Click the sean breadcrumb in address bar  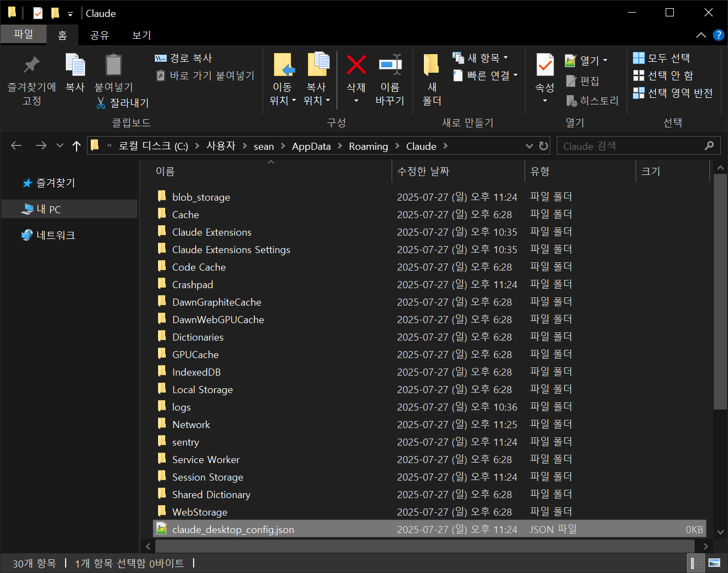point(264,146)
